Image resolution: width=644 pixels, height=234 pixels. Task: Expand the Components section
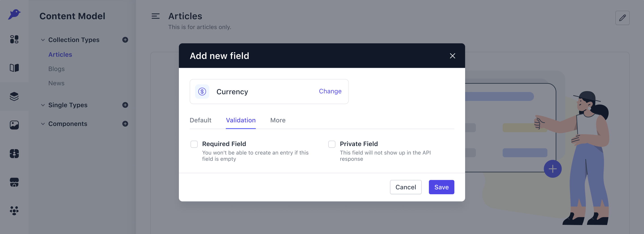coord(43,124)
